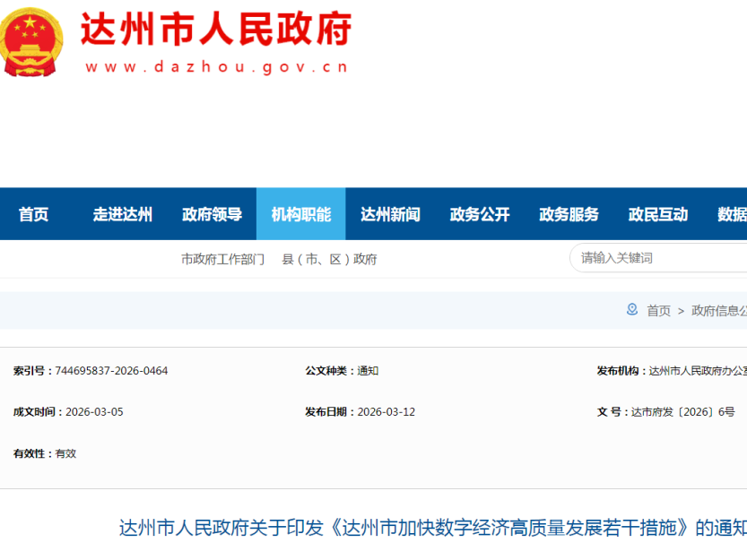747x560 pixels.
Task: Select the highlighted 机构职能 tab
Action: click(301, 214)
